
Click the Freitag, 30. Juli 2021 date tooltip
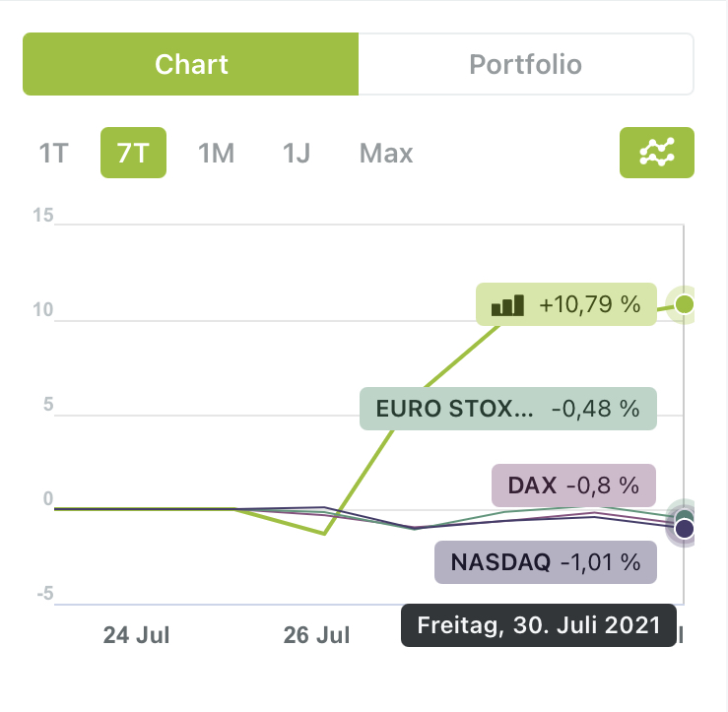[540, 625]
